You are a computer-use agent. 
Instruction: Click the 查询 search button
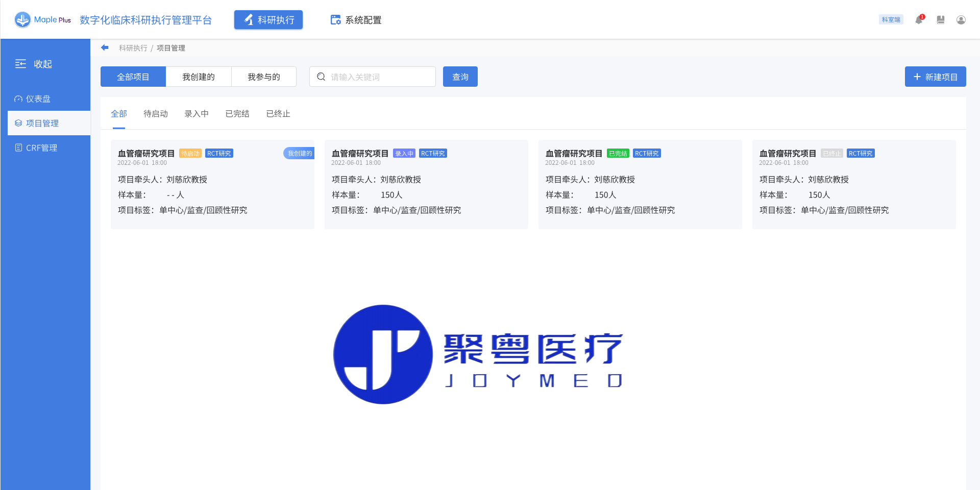pyautogui.click(x=460, y=77)
